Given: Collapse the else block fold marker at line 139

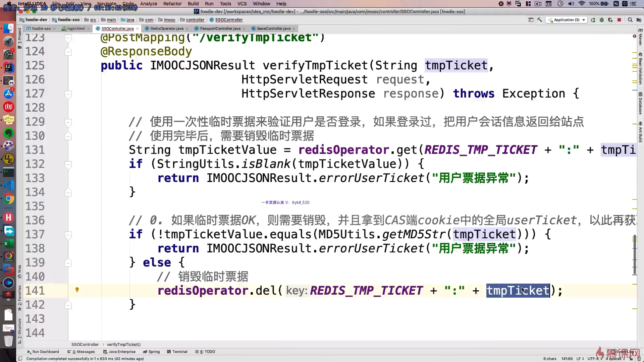Looking at the screenshot, I should coord(68,262).
